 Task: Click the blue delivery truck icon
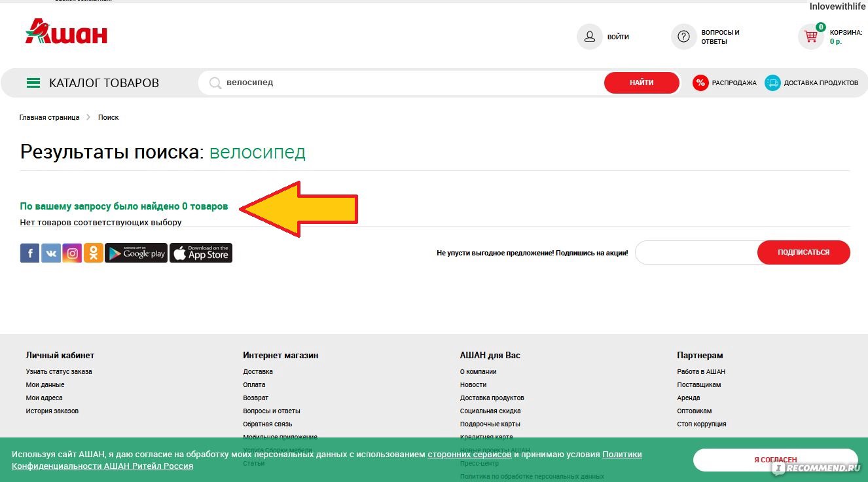[772, 83]
